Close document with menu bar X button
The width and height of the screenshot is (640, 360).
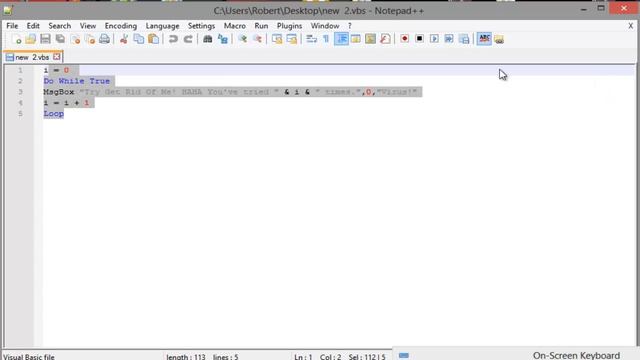(x=631, y=26)
